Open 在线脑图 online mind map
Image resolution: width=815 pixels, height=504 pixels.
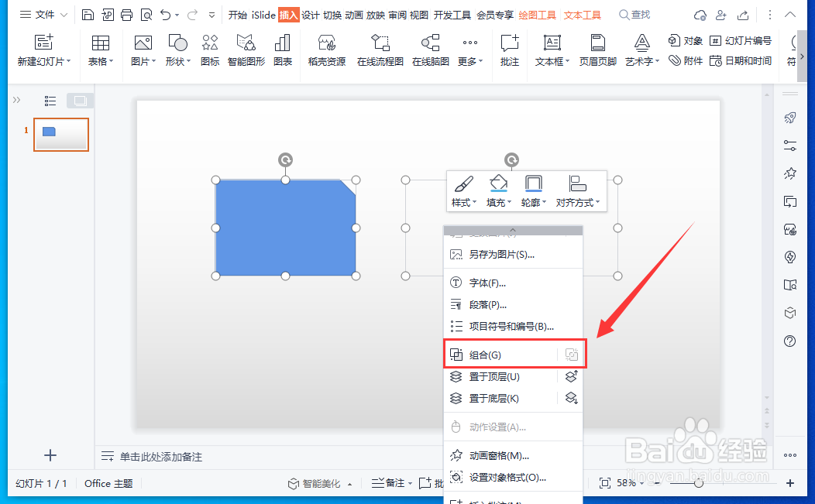(431, 50)
